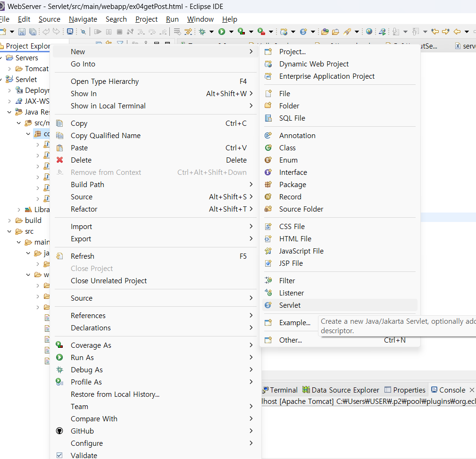
Task: Select the Servlet project tree item
Action: pos(26,80)
